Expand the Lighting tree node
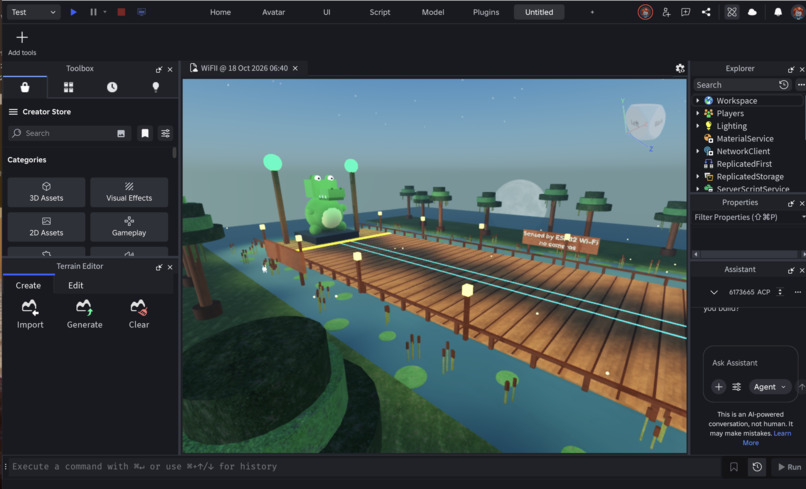 (x=698, y=126)
